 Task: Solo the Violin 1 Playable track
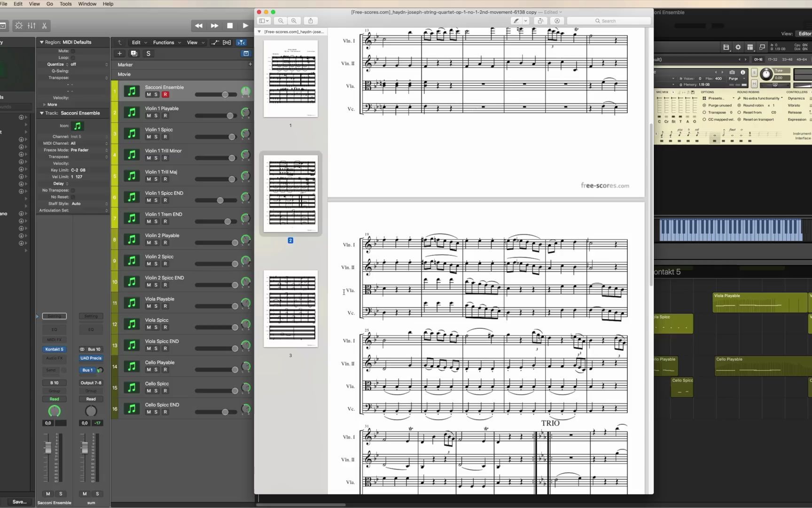click(156, 116)
